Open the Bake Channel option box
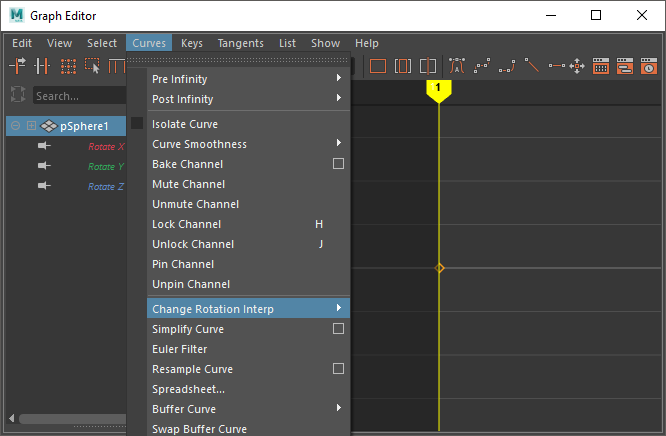 coord(338,164)
